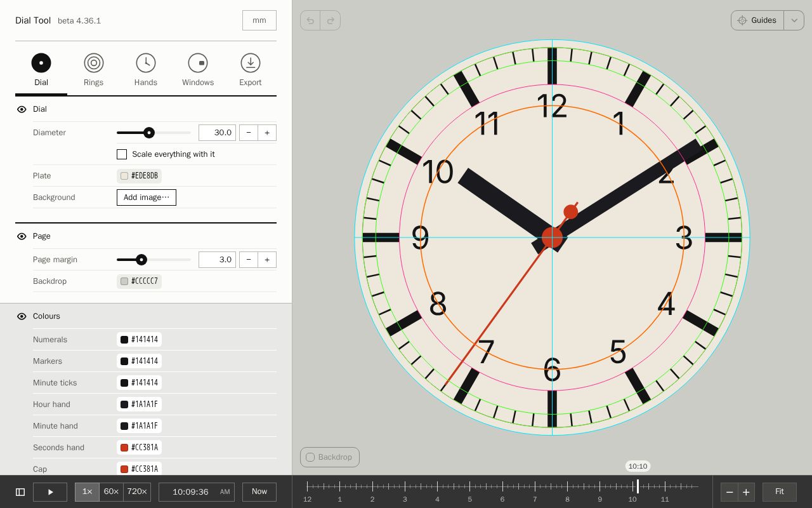
Task: Toggle visibility of the Page section
Action: 22,236
